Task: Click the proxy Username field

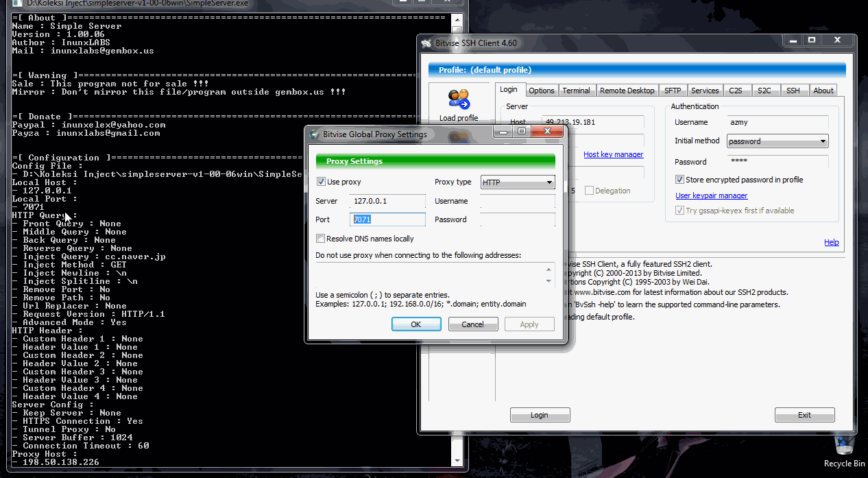Action: [518, 201]
